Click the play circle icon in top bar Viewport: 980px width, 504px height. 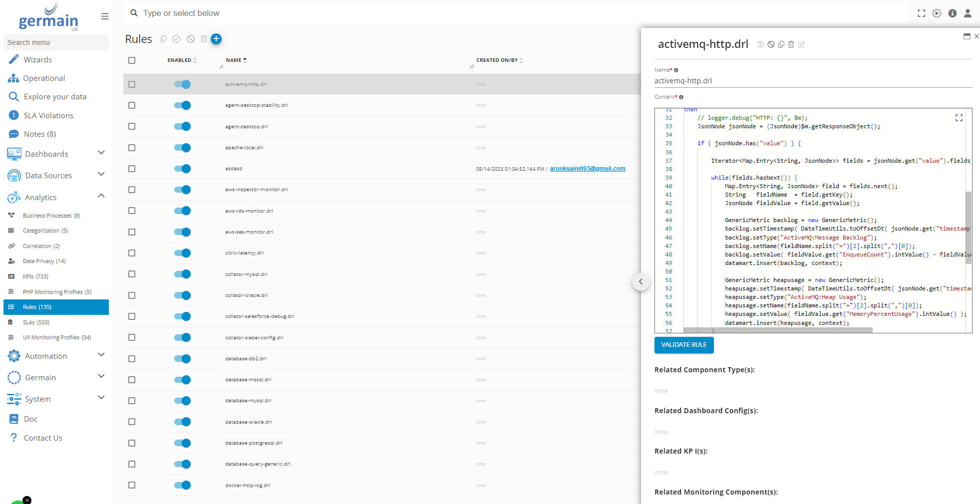click(937, 13)
